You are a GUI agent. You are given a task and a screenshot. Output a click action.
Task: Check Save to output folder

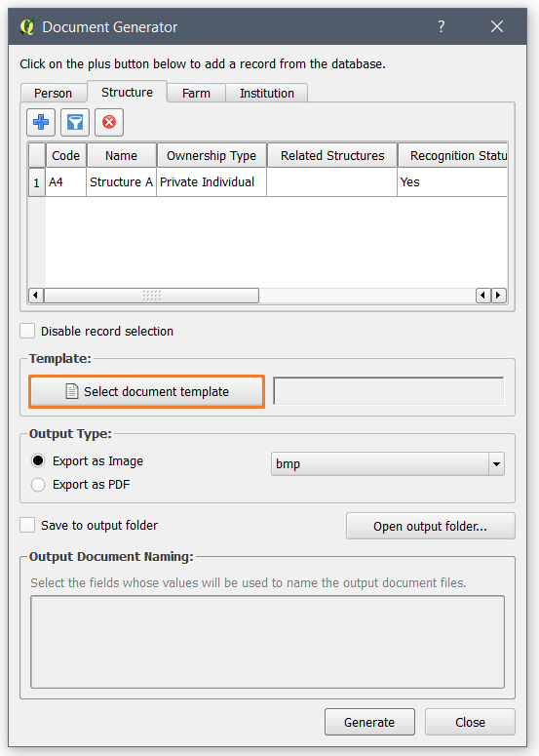coord(27,525)
